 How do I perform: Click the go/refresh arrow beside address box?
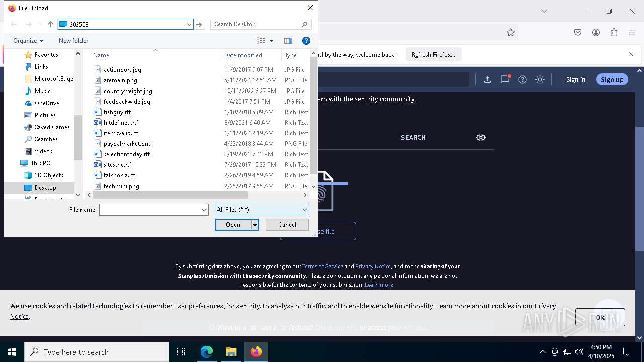coord(200,24)
